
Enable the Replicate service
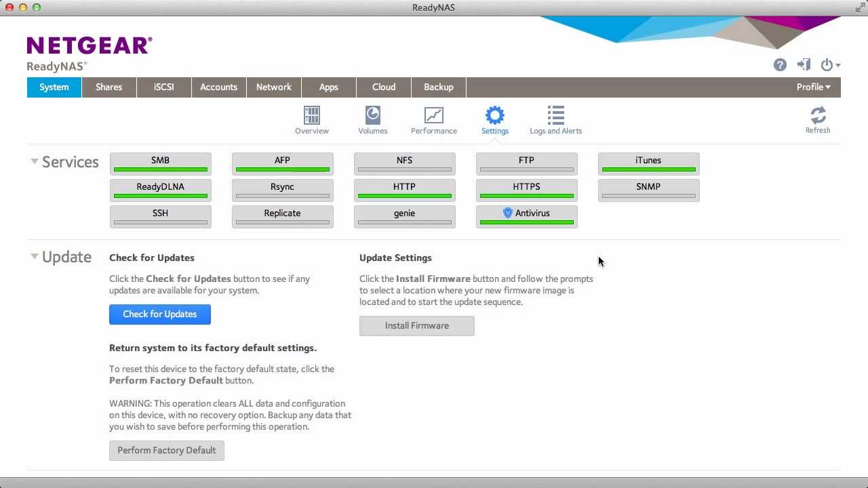click(283, 216)
